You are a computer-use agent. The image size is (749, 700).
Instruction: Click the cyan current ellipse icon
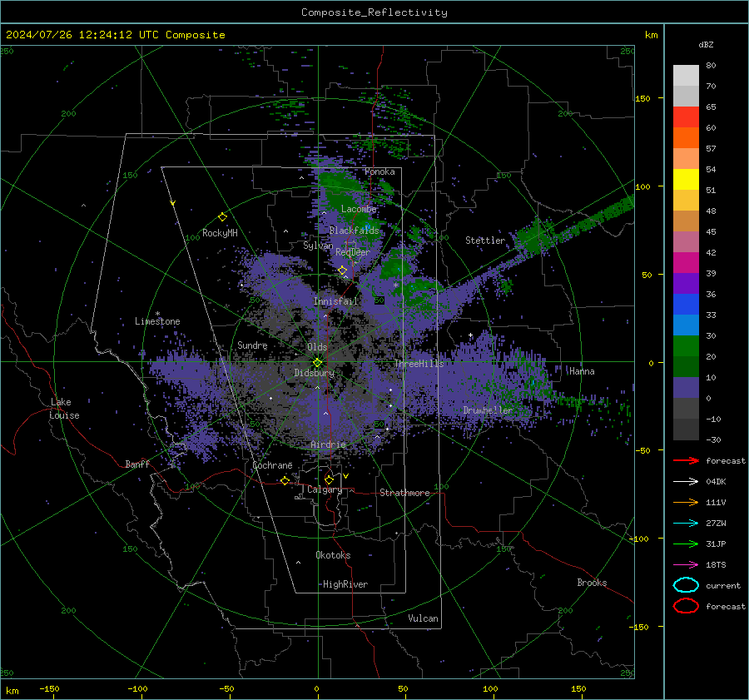(686, 585)
